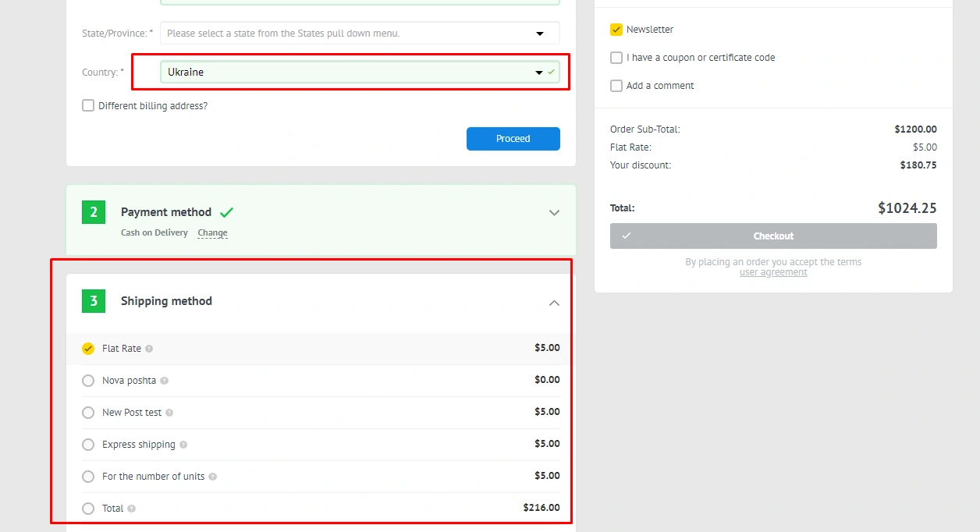Uncheck the Newsletter checkbox
The image size is (980, 532).
coord(616,30)
